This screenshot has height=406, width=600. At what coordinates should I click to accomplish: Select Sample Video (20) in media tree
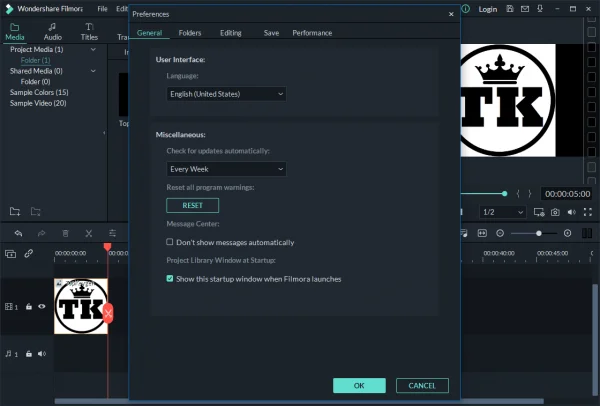38,103
